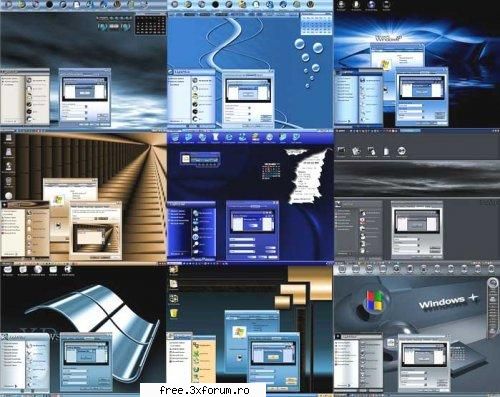500x397 pixels.
Task: Click the media player widget on dark-blue desktop
Action: tap(200, 159)
